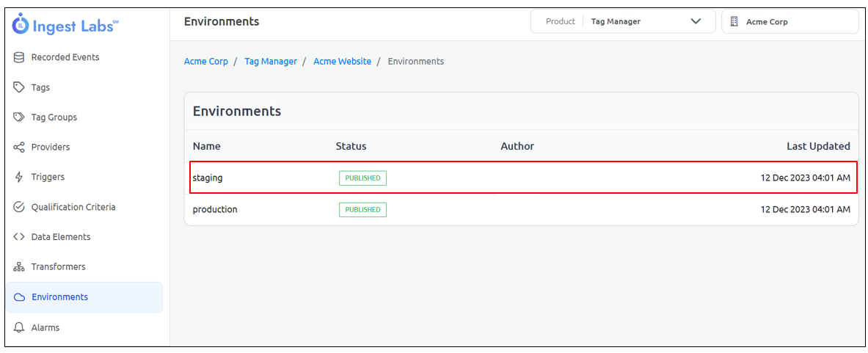Open the Acme Website breadcrumb link
868x353 pixels.
click(342, 62)
